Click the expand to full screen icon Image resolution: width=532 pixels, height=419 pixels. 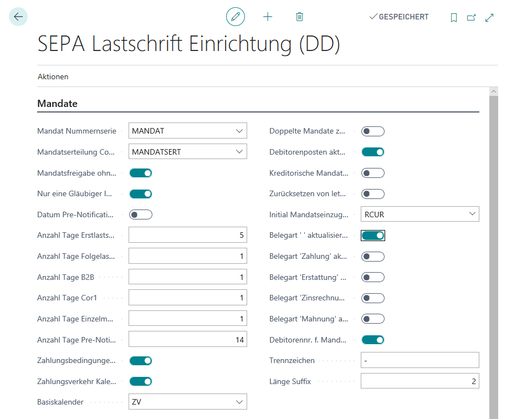(489, 17)
